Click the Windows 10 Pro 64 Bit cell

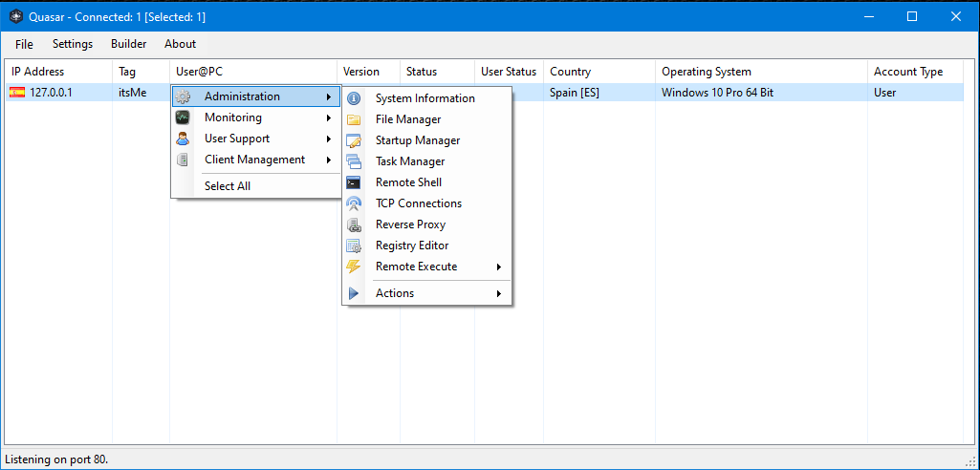pyautogui.click(x=718, y=93)
